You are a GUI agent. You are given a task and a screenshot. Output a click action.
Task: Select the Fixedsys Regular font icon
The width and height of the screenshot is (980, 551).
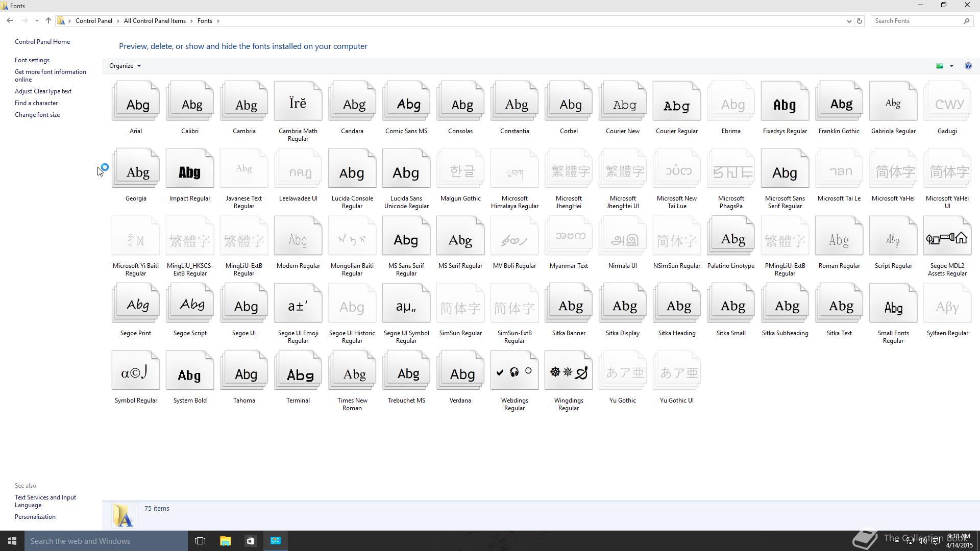785,101
